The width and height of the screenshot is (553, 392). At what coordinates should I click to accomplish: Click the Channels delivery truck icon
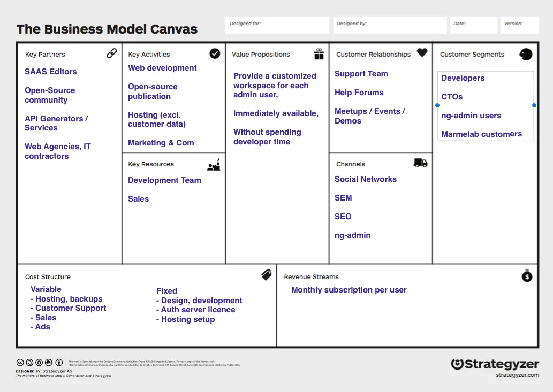[x=421, y=163]
